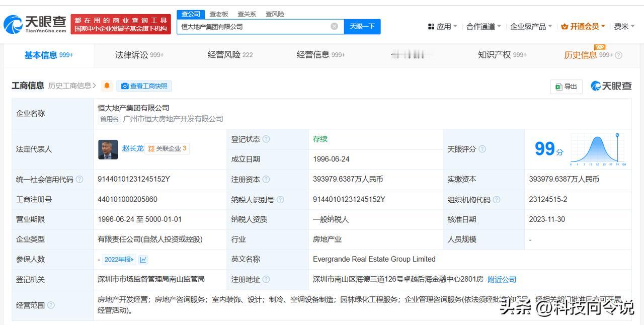Click 组织机构代码 value 23124515-2
Viewport: 644px width, 325px height.
pos(548,199)
